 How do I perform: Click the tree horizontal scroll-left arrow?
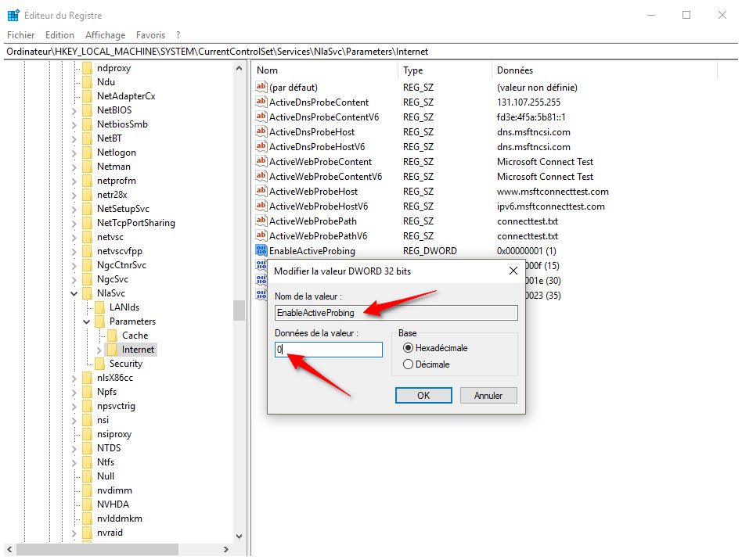coord(10,550)
